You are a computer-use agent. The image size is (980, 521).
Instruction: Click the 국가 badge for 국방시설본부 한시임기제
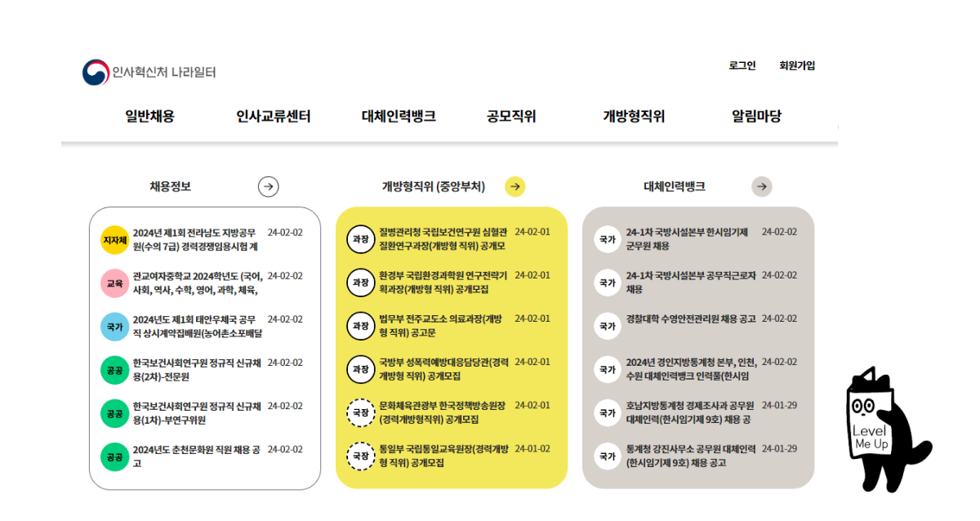607,238
